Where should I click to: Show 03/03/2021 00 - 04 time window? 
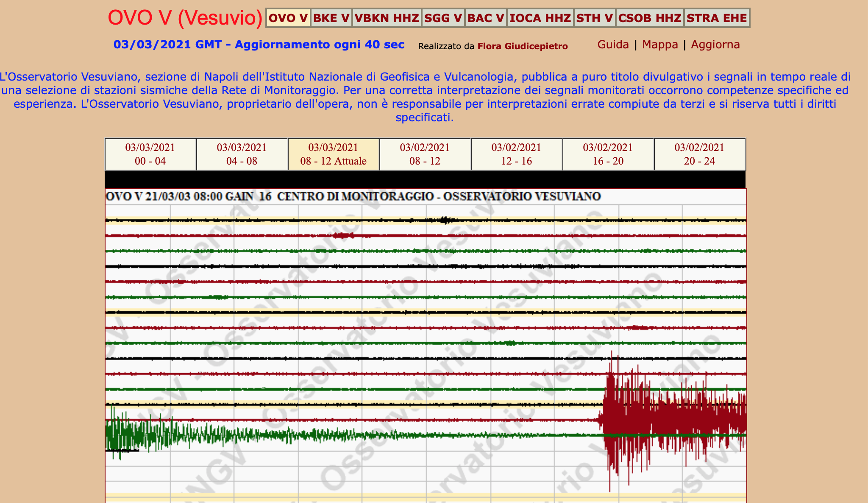150,154
